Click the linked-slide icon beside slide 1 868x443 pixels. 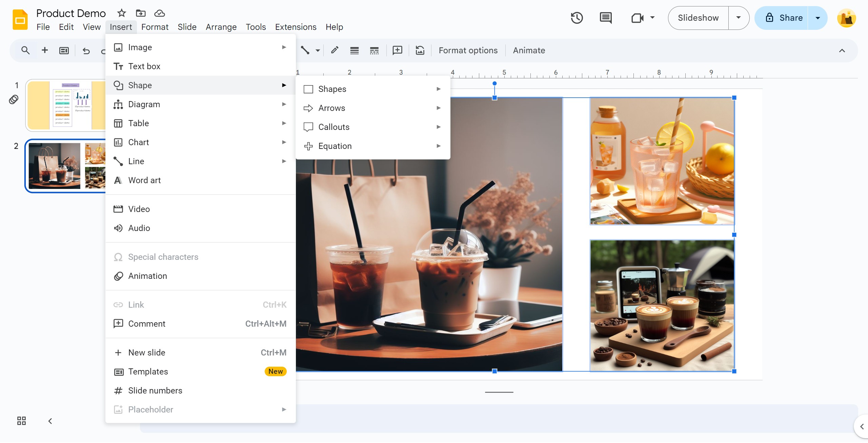click(14, 100)
